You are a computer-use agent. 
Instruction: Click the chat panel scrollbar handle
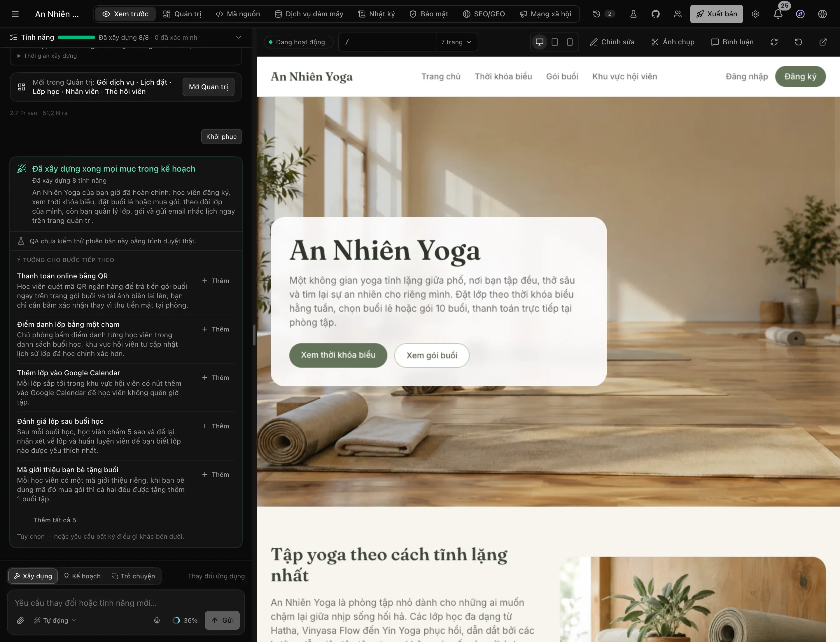(254, 335)
